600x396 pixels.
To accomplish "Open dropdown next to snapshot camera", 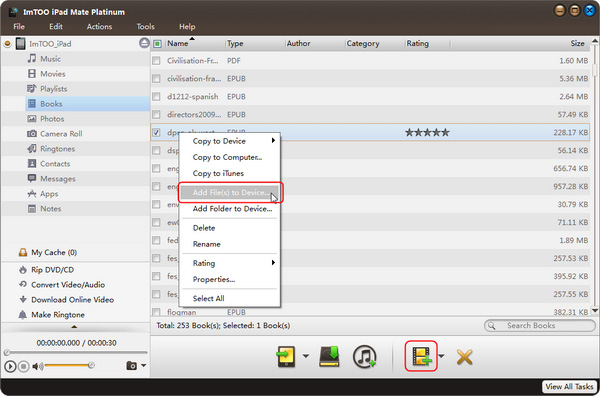I will 143,365.
